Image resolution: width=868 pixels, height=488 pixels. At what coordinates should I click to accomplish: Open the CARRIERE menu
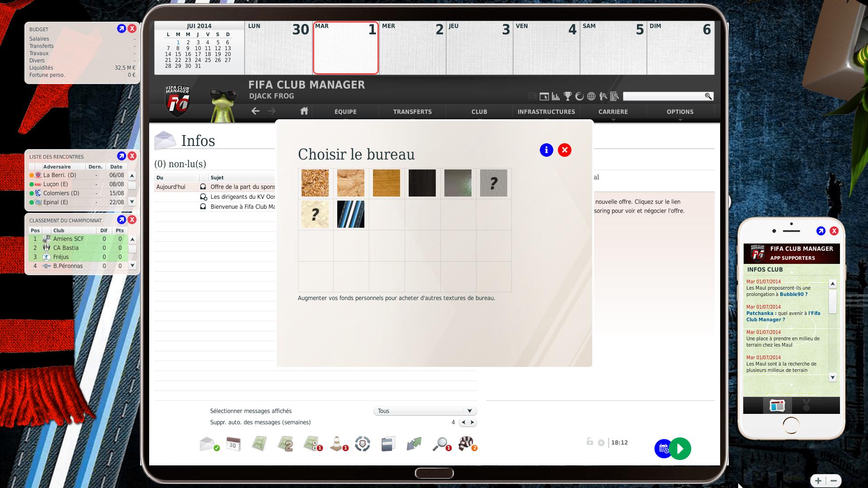tap(613, 112)
